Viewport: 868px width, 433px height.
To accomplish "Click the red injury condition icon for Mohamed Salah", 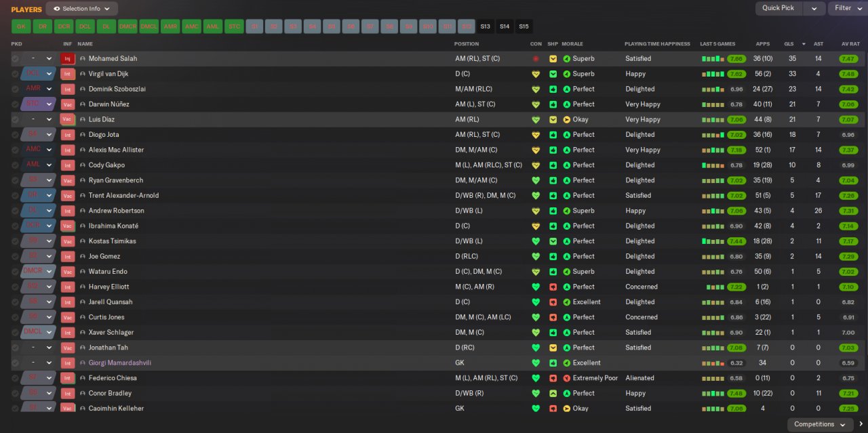I will 536,59.
